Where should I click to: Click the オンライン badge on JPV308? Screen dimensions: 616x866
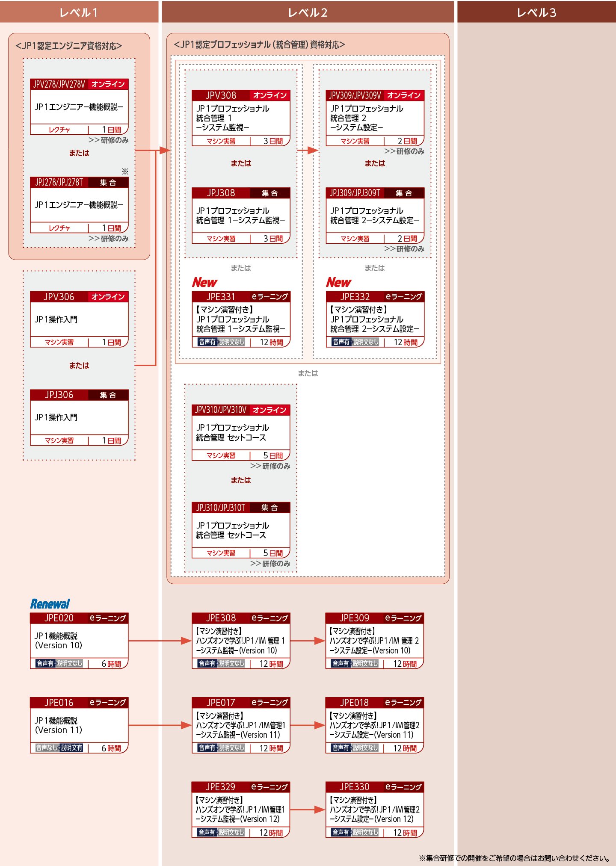270,95
